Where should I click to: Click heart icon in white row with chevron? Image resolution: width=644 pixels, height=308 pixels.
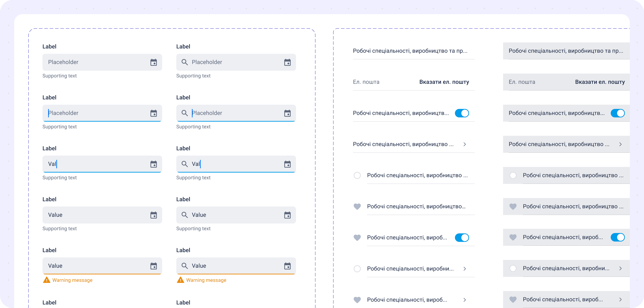tap(357, 300)
